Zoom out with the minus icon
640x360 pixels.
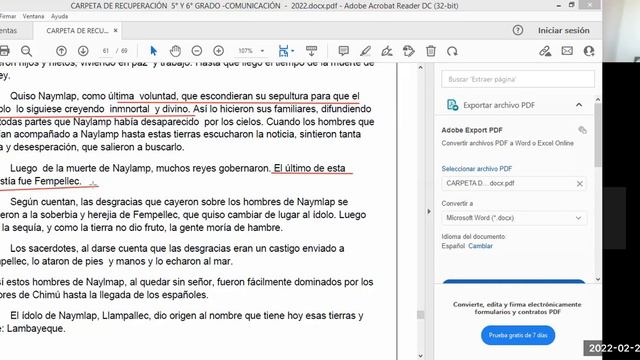(197, 51)
